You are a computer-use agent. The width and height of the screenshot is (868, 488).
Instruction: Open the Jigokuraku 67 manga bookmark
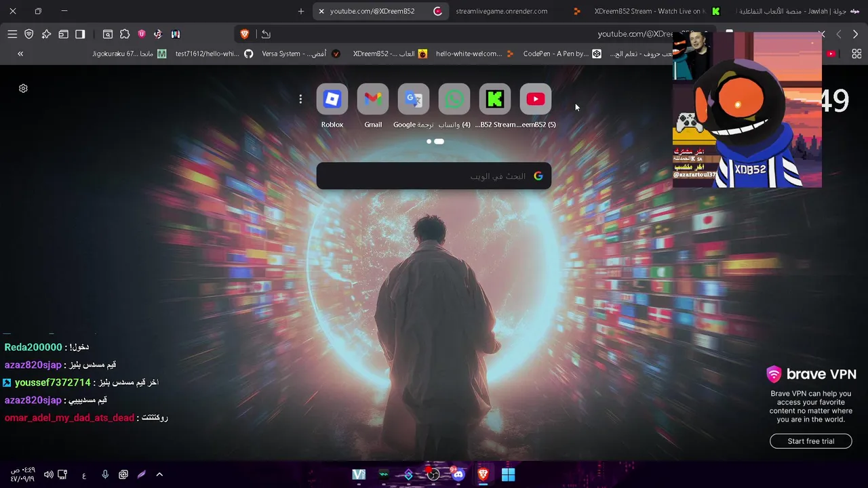(130, 54)
